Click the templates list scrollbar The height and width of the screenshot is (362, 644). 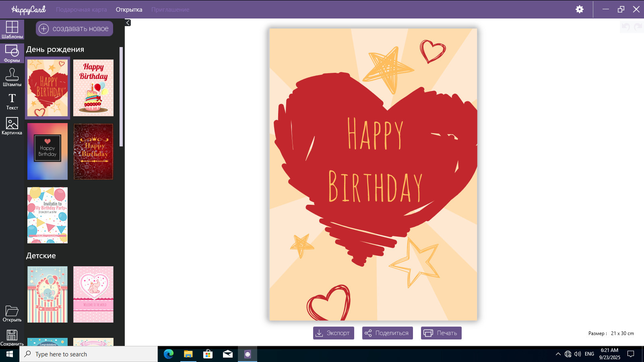pos(121,97)
